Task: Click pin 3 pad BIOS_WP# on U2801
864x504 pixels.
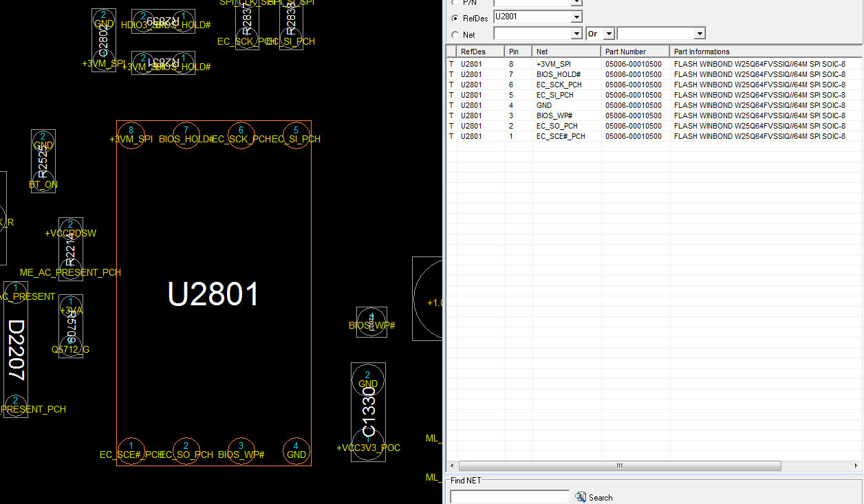Action: [x=241, y=450]
